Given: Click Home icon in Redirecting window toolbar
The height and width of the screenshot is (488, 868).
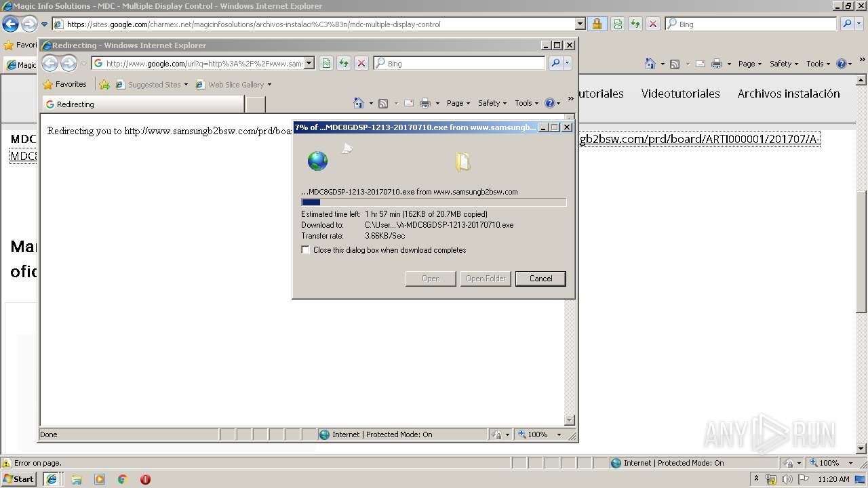Looking at the screenshot, I should tap(359, 103).
